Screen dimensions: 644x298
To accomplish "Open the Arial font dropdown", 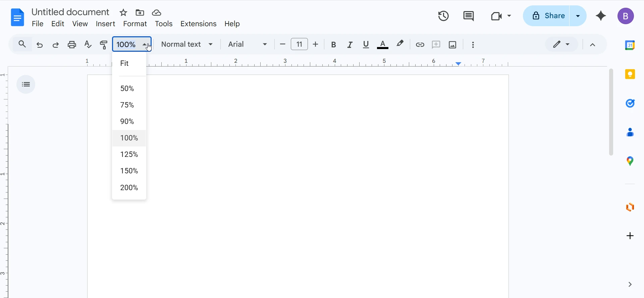I will [x=248, y=44].
